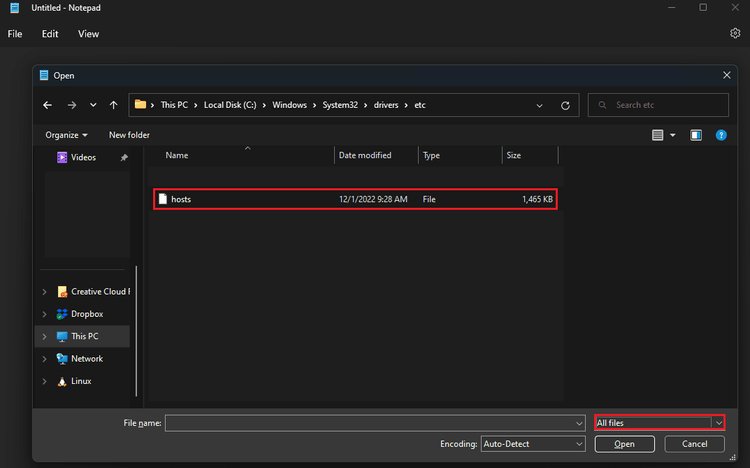Click the Cancel button

click(x=694, y=444)
